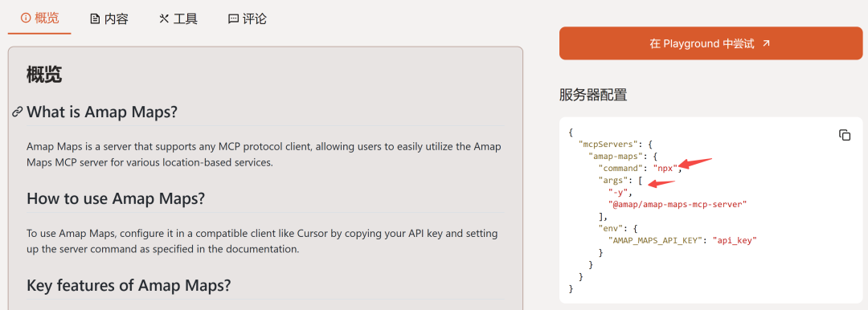Click the speech bubble icon on 评论 tab

pos(233,19)
